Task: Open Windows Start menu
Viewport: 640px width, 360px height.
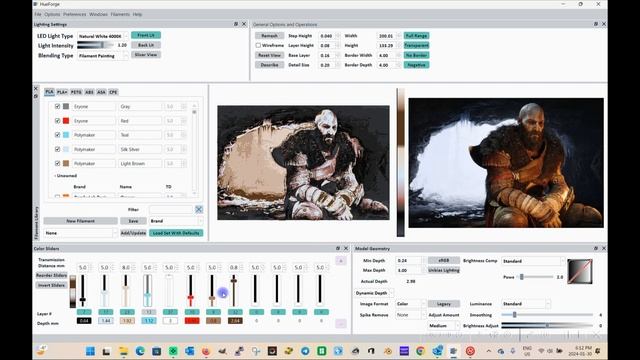Action: coord(91,351)
